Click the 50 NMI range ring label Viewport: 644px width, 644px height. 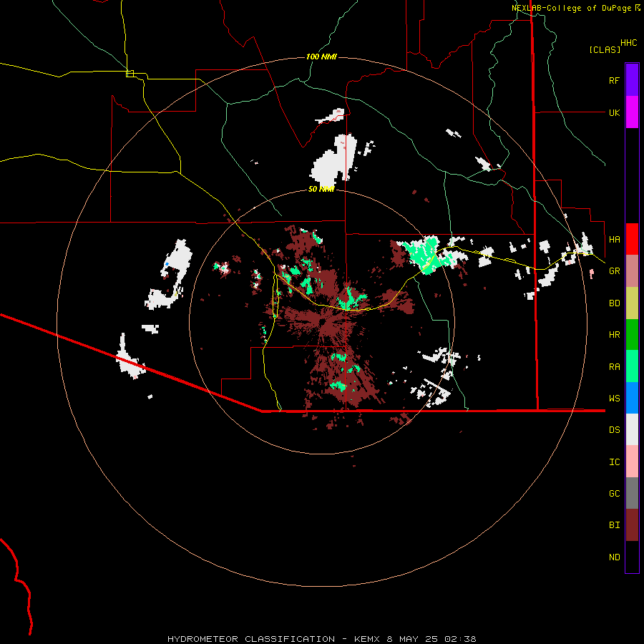coord(321,189)
